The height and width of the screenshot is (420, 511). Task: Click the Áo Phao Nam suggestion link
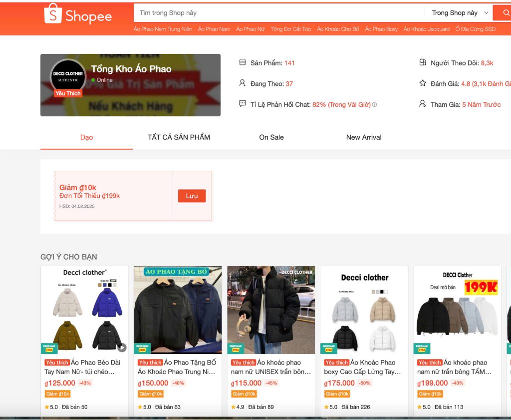point(214,29)
